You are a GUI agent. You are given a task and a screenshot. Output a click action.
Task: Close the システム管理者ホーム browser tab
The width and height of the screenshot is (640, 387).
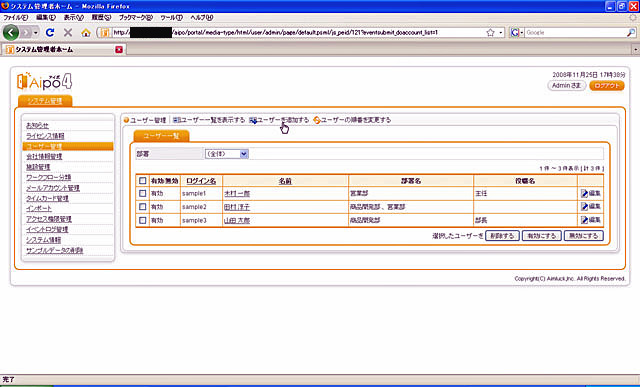pos(119,49)
